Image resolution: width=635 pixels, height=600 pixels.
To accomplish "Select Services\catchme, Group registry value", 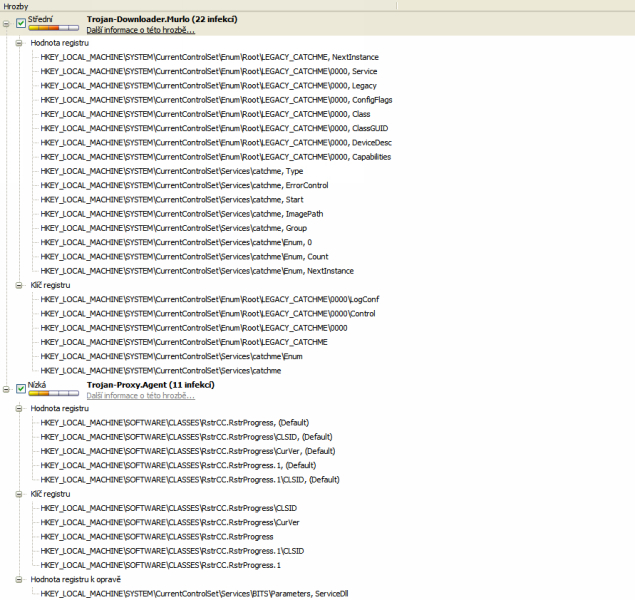I will (x=173, y=228).
